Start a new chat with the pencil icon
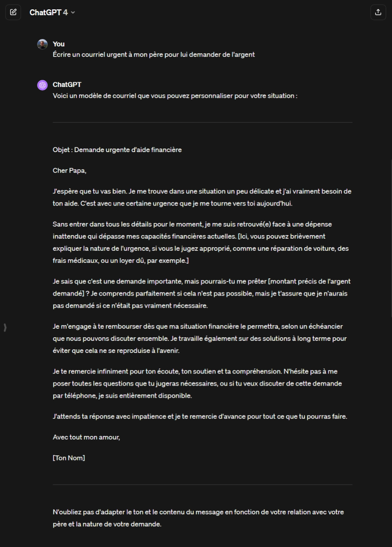Viewport: 392px width, 547px height. (13, 12)
